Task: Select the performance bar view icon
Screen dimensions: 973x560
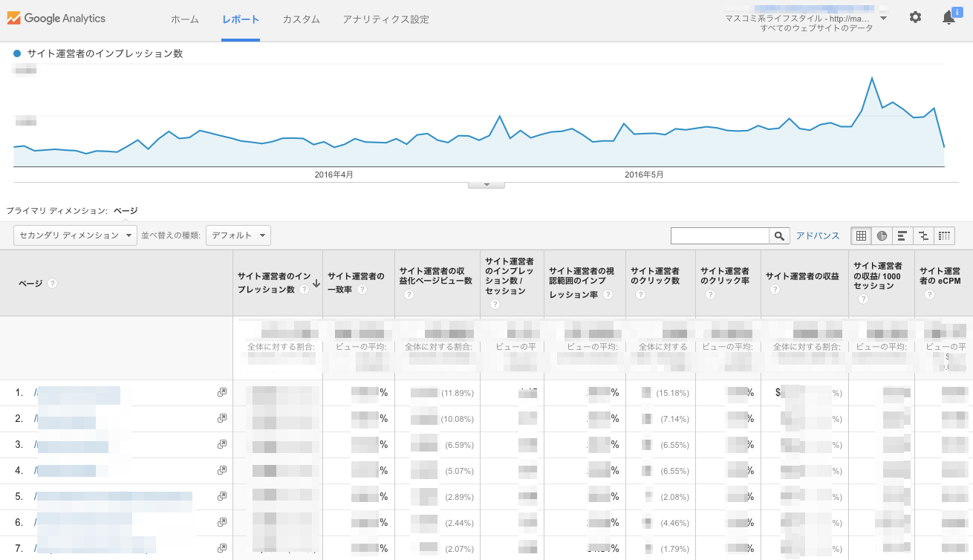Action: pos(902,235)
